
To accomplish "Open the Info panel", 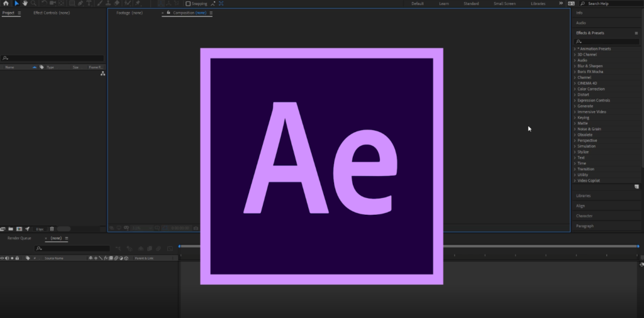I will [x=579, y=13].
